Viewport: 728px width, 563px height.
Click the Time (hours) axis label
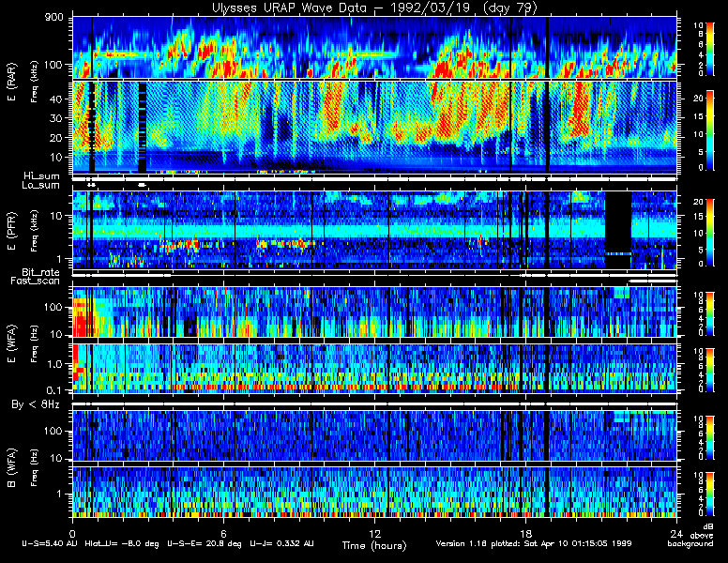pyautogui.click(x=374, y=545)
